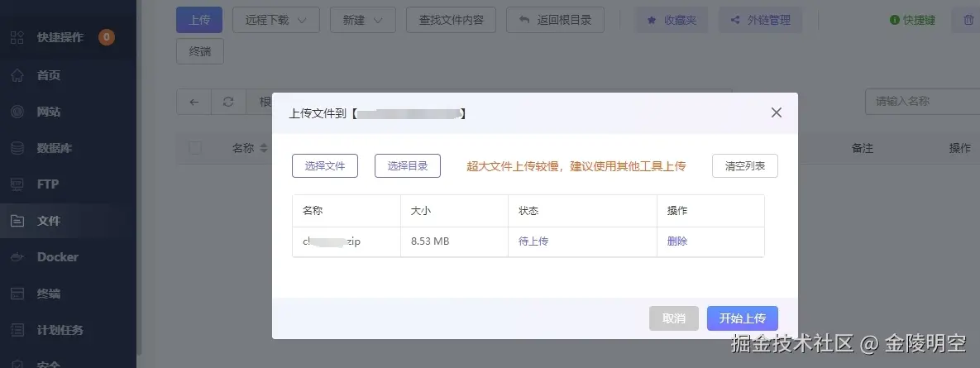Screen dimensions: 980x368
Task: Click the refresh icon in the path bar
Action: pos(228,102)
